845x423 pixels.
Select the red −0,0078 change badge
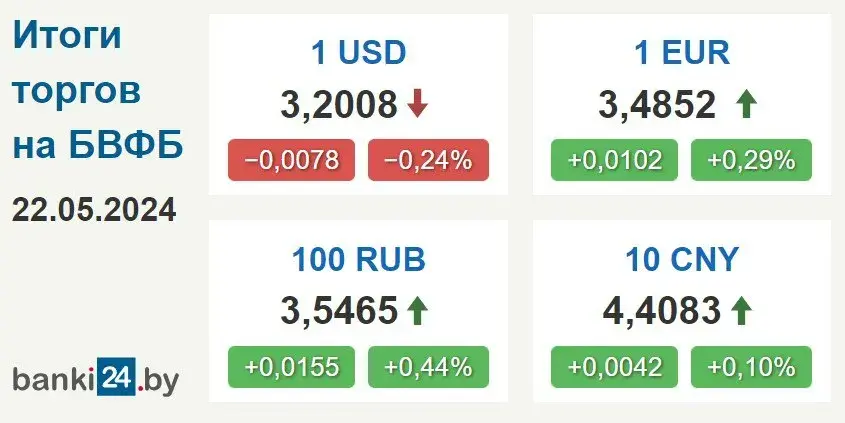tap(292, 160)
